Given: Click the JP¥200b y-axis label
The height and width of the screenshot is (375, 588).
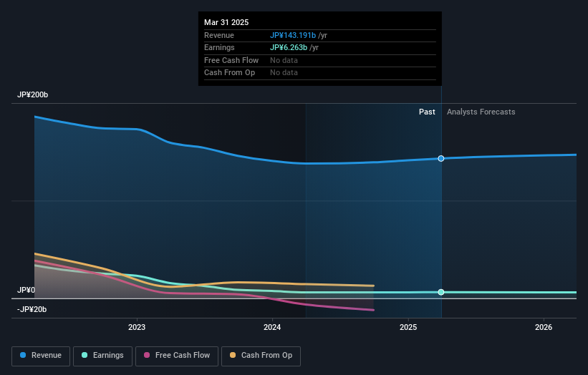Looking at the screenshot, I should click(33, 94).
